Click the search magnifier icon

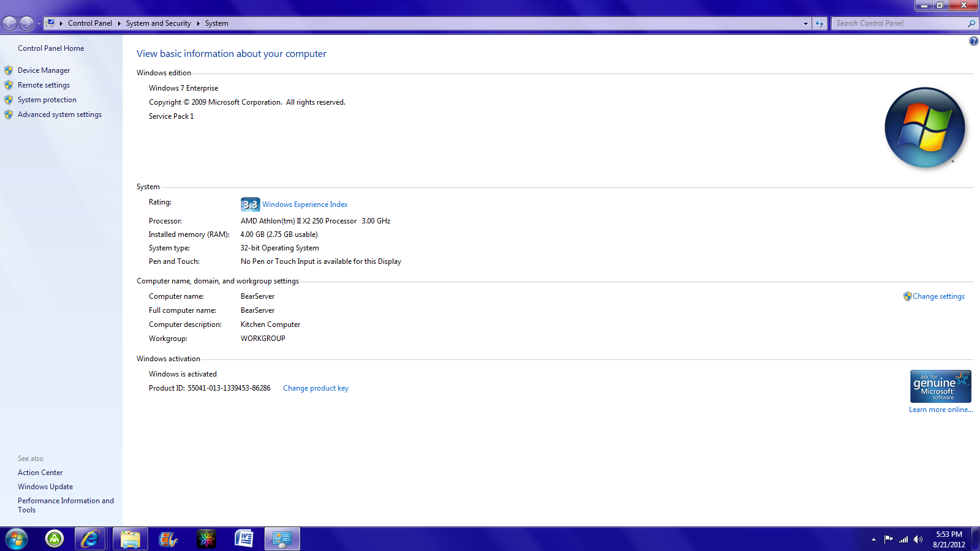coord(971,23)
